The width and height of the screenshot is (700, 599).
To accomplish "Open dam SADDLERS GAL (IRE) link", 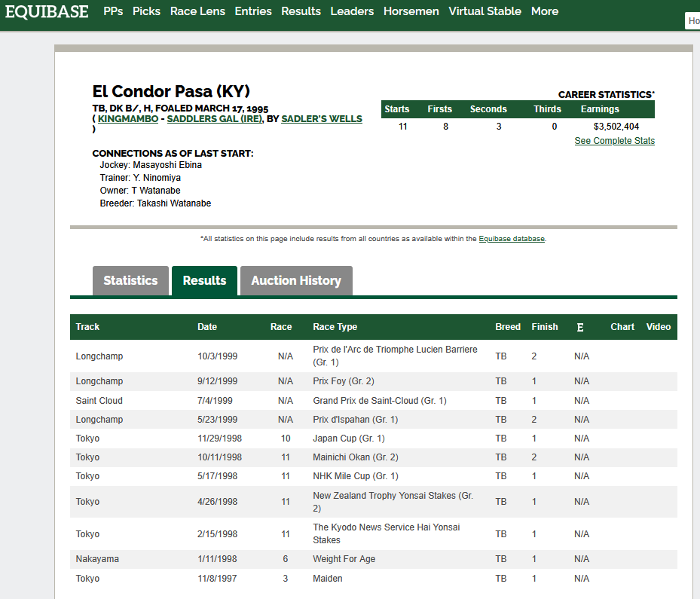I will tap(215, 119).
